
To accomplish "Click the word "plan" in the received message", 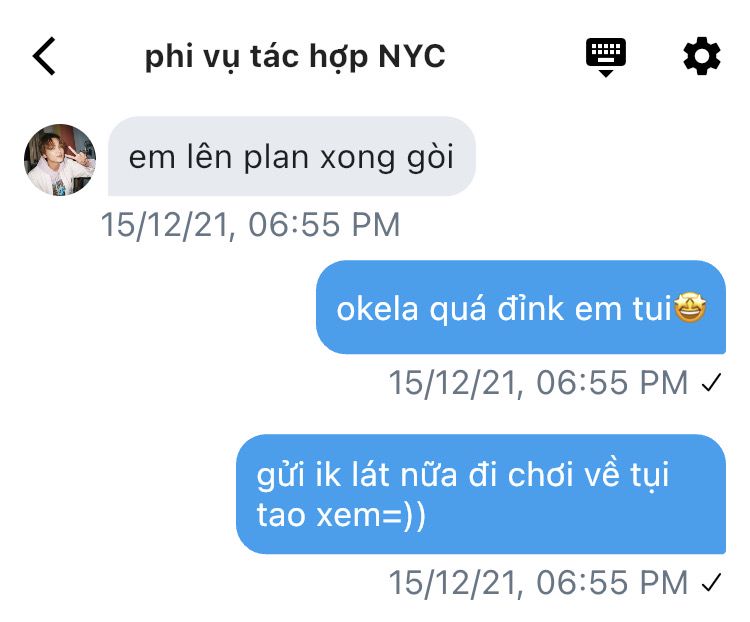I will (276, 158).
